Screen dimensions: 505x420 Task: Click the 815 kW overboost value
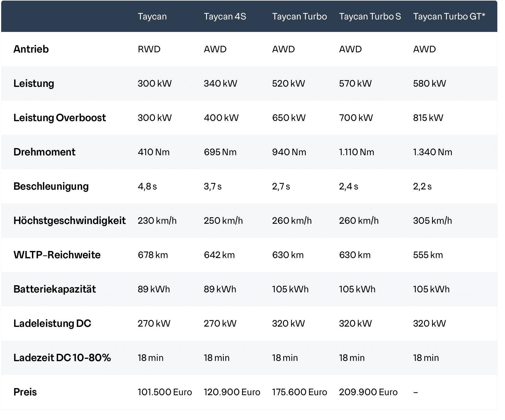[428, 118]
